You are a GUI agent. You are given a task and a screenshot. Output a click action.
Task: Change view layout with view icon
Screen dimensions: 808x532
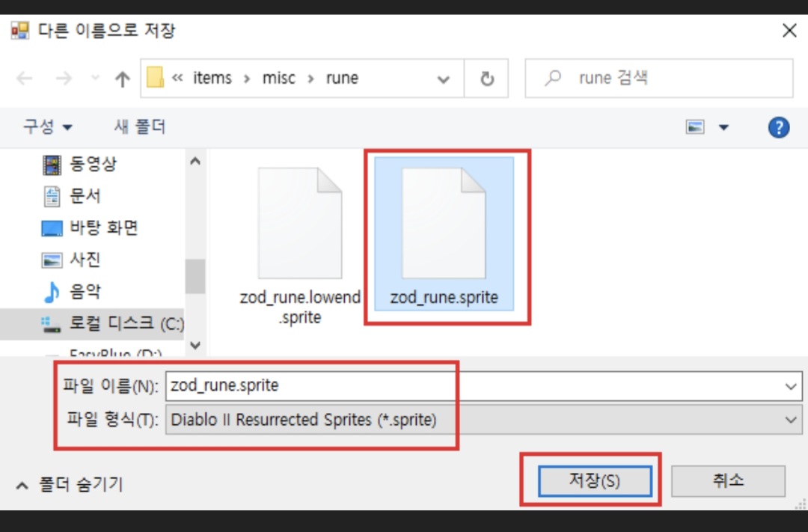pyautogui.click(x=695, y=127)
